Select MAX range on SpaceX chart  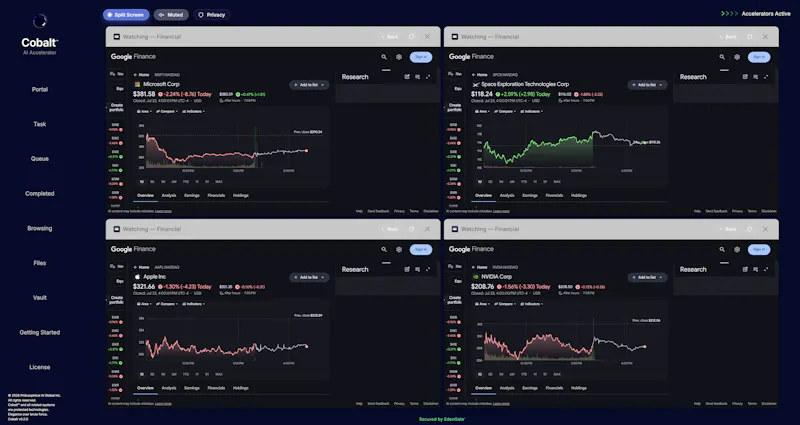tap(557, 182)
